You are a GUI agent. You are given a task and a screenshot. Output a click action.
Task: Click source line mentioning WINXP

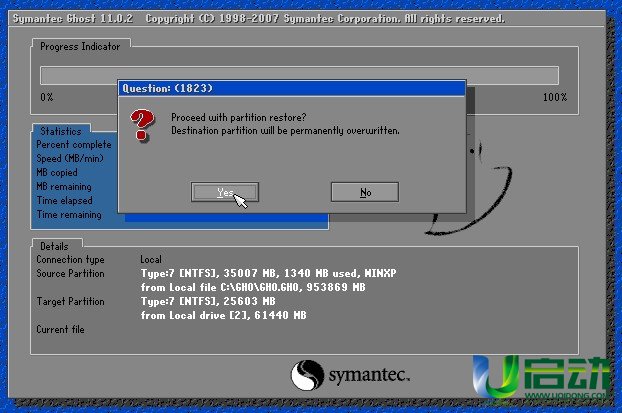[269, 273]
